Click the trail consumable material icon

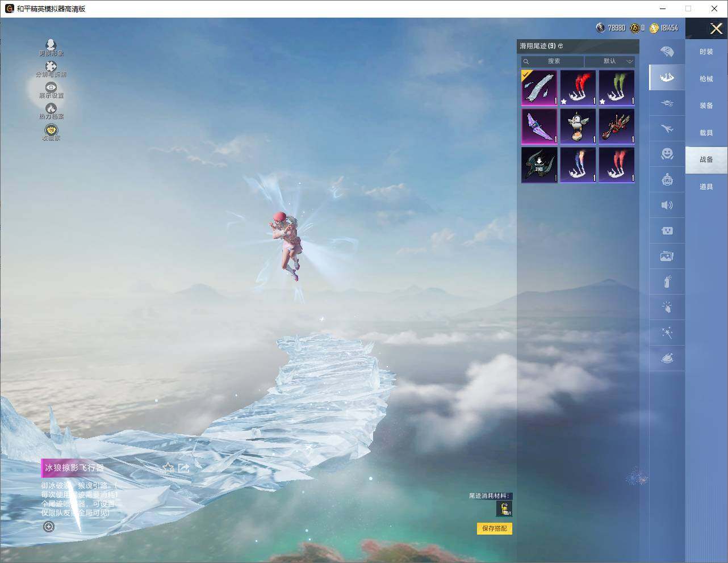pos(504,509)
